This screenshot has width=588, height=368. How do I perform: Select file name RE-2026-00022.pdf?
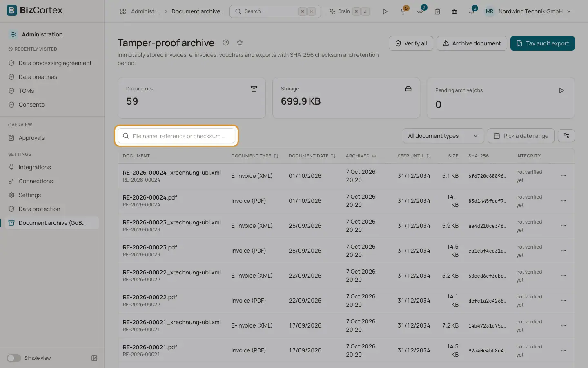pos(150,297)
